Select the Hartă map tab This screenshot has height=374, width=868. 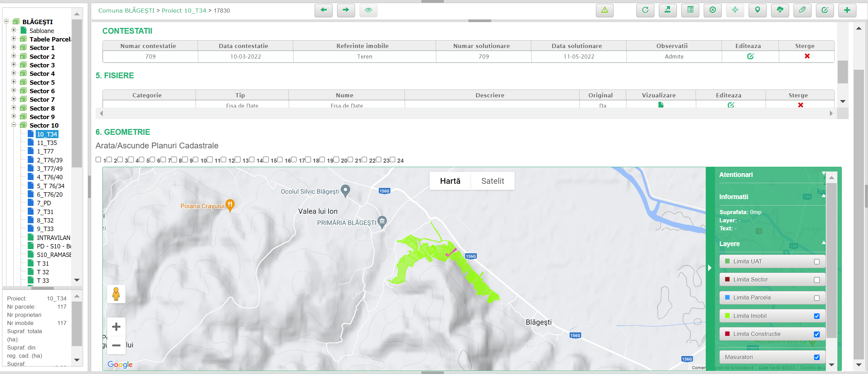point(450,181)
